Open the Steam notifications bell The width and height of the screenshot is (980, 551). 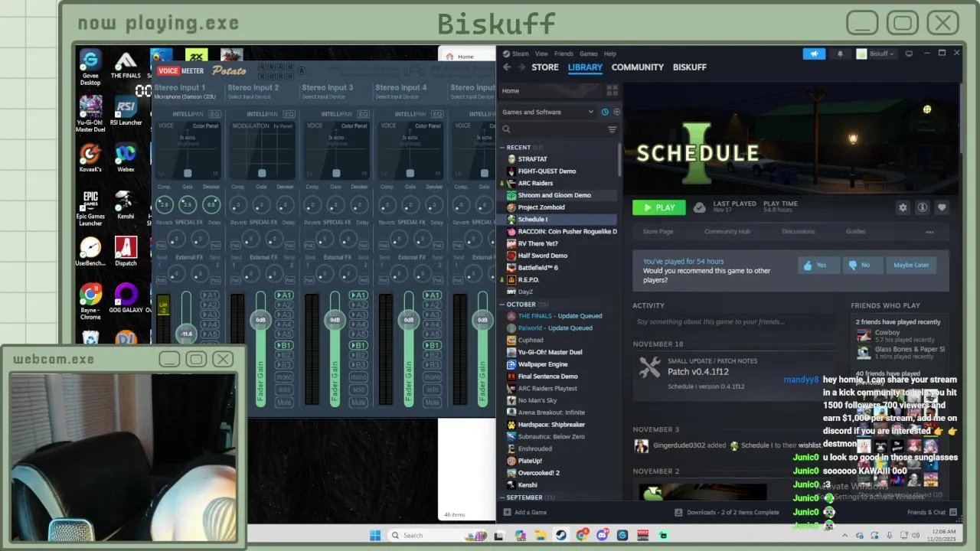point(840,54)
